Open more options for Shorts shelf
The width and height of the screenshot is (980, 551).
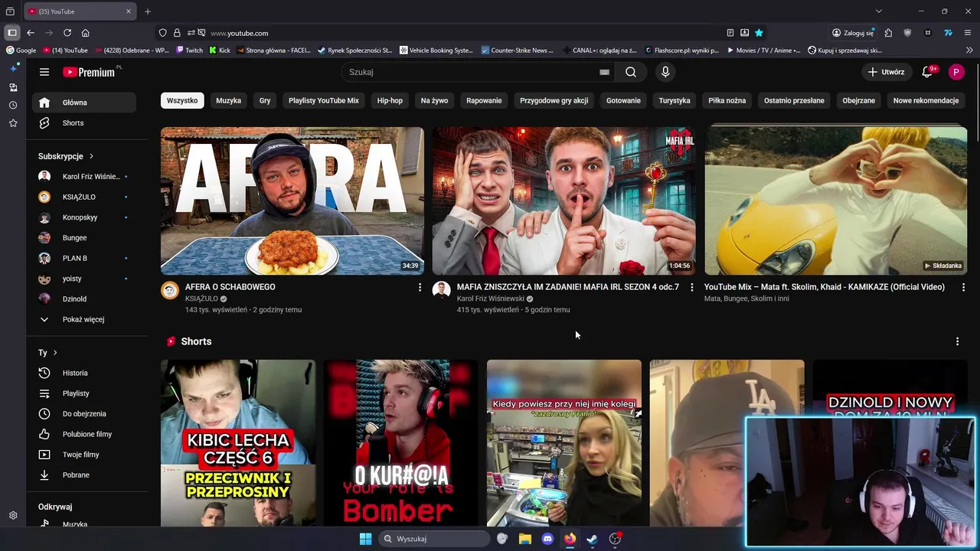(x=957, y=341)
